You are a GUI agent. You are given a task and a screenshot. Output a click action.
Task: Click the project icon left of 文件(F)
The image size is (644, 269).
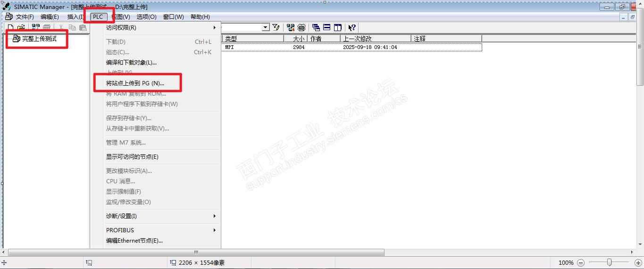8,16
